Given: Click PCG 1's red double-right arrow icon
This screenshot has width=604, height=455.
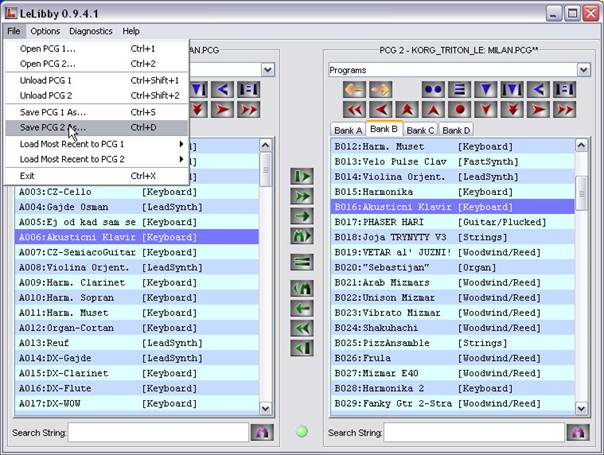Looking at the screenshot, I should coord(248,109).
